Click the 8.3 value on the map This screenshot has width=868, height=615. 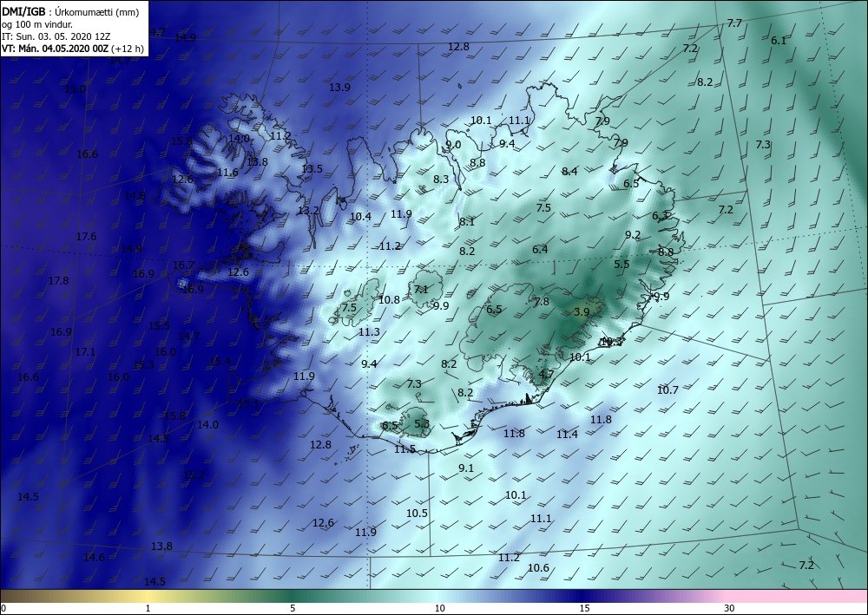tap(441, 180)
